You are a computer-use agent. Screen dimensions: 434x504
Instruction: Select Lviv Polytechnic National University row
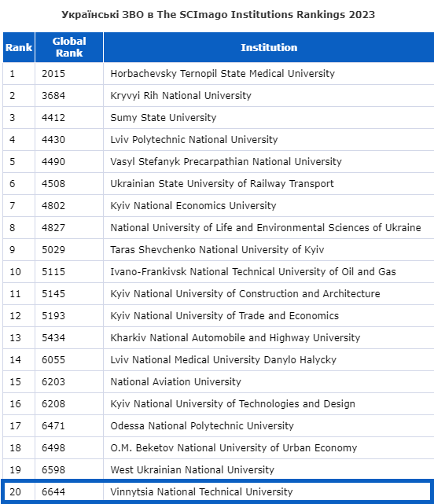click(219, 140)
